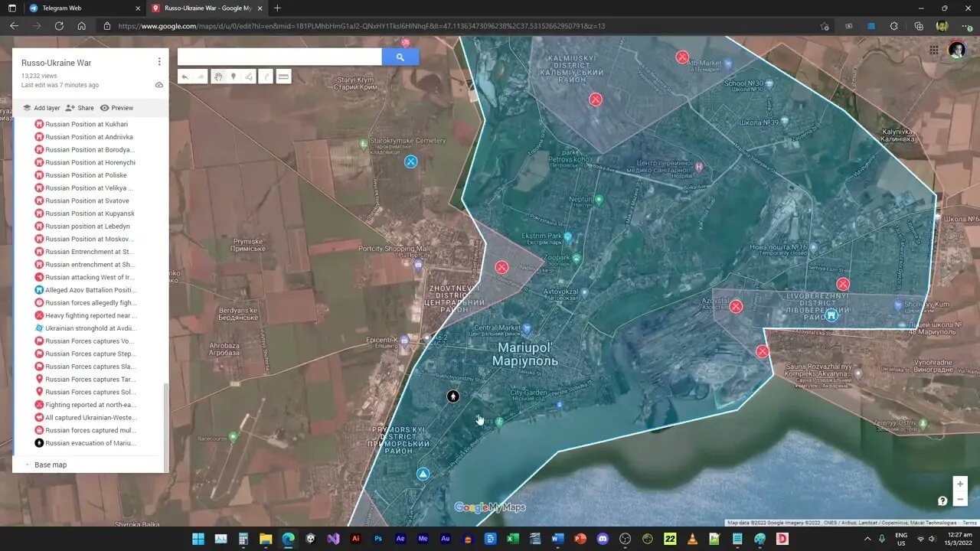Click the map search input field
The image size is (980, 551).
(x=279, y=57)
